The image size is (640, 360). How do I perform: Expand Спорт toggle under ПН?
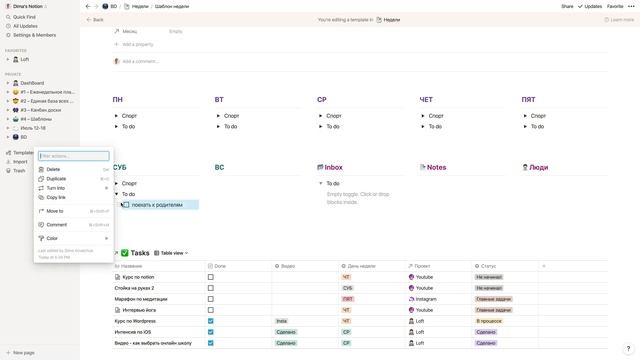(116, 116)
